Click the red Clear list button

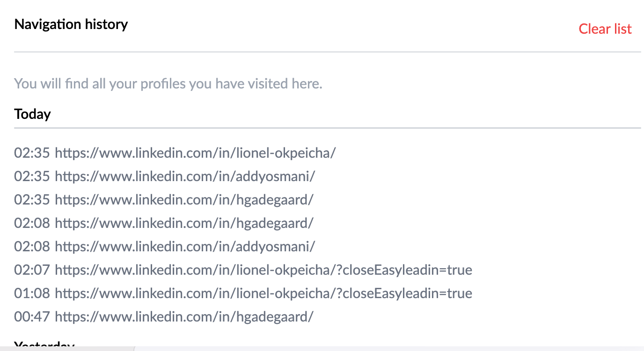605,29
